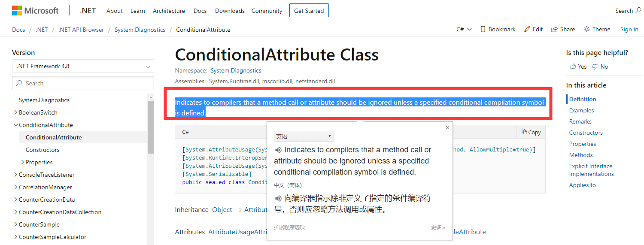The image size is (644, 245).
Task: Rate page not helpful with No
Action: pos(600,67)
